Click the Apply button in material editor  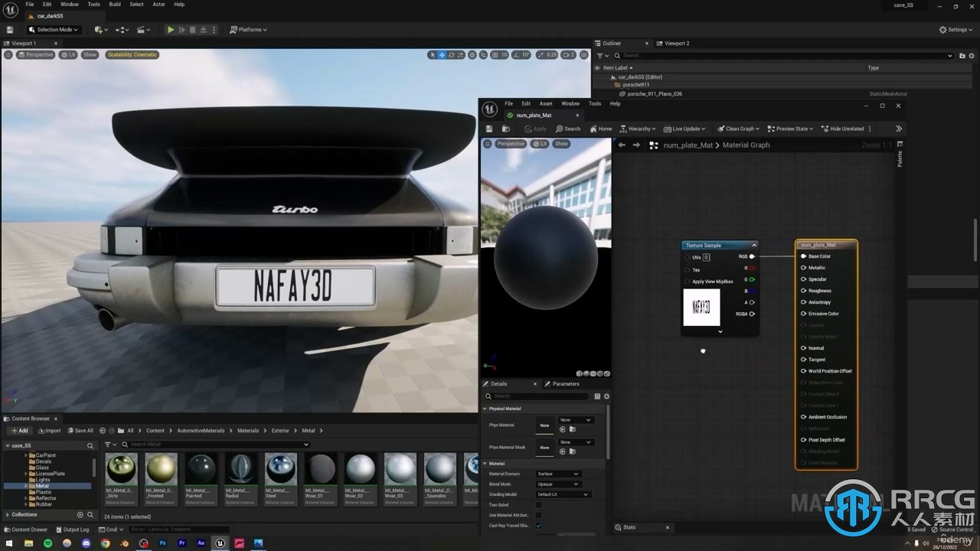click(x=535, y=129)
